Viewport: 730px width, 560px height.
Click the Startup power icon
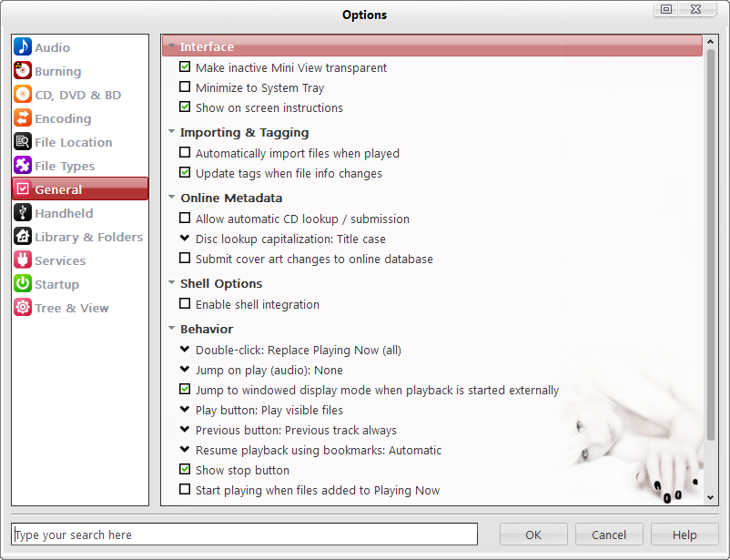pyautogui.click(x=23, y=284)
